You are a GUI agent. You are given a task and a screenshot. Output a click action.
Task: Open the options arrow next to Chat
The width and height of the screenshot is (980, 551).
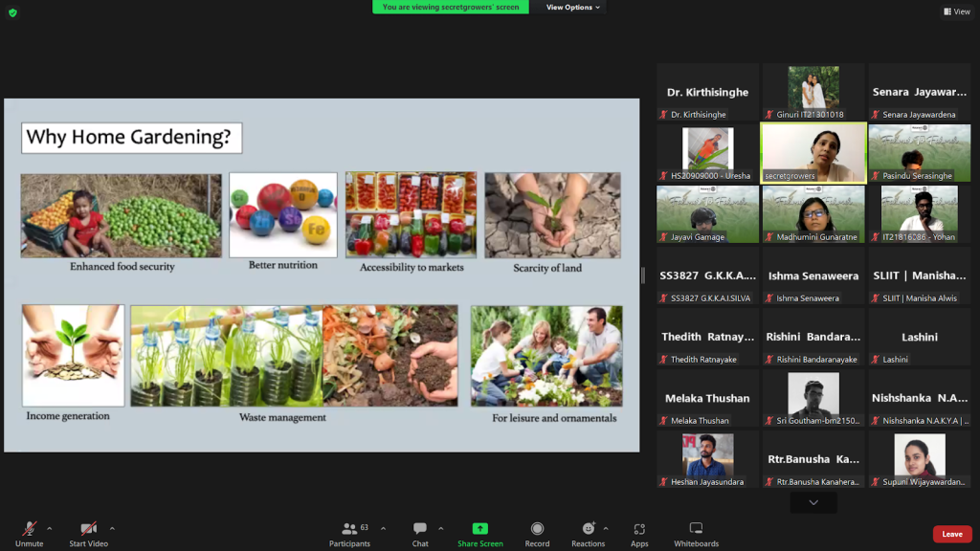441,528
